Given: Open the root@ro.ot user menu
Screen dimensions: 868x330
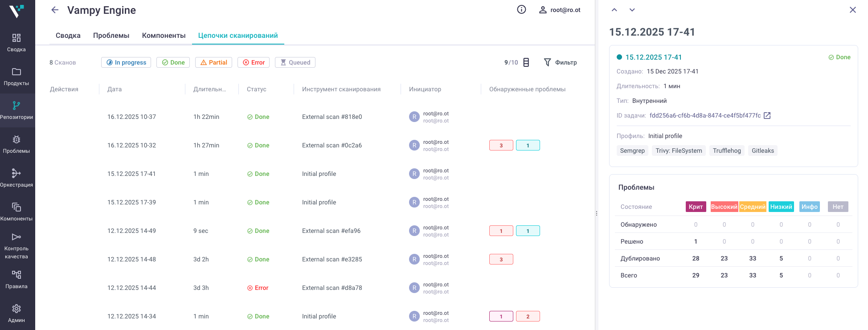Looking at the screenshot, I should pos(560,10).
